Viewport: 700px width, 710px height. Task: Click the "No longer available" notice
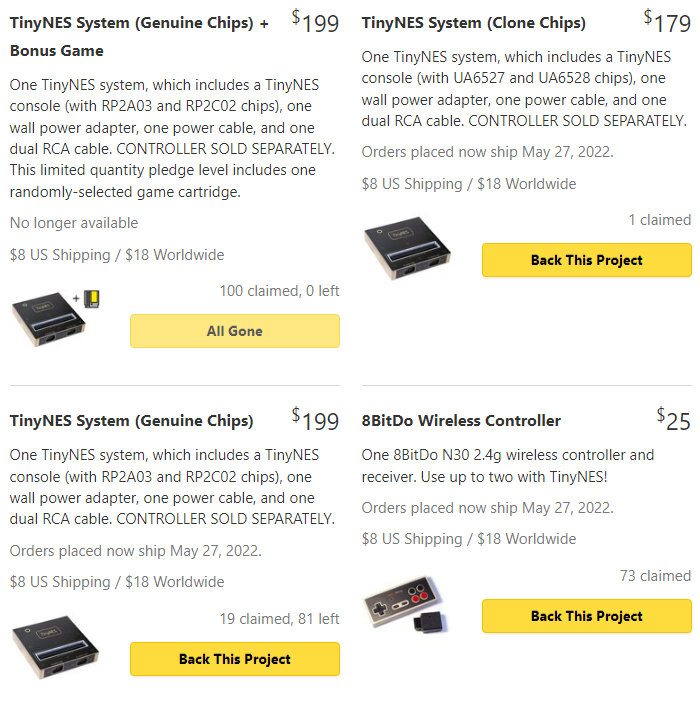click(x=74, y=222)
